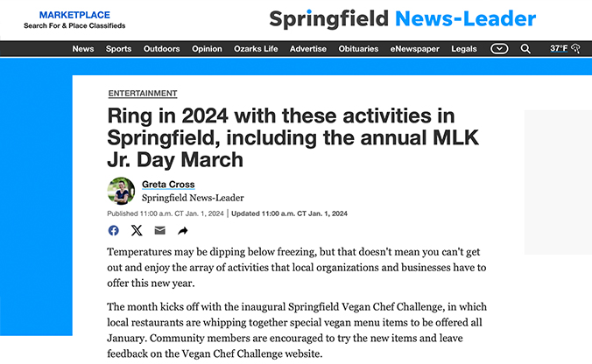Expand the more sections dropdown chevron
592x364 pixels.
click(x=499, y=49)
